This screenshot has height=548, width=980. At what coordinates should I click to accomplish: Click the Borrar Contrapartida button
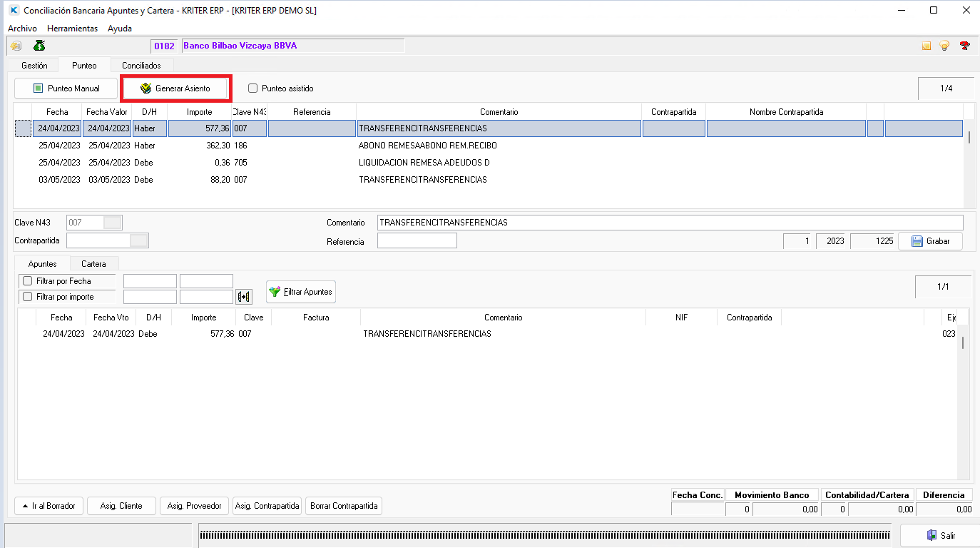(344, 506)
